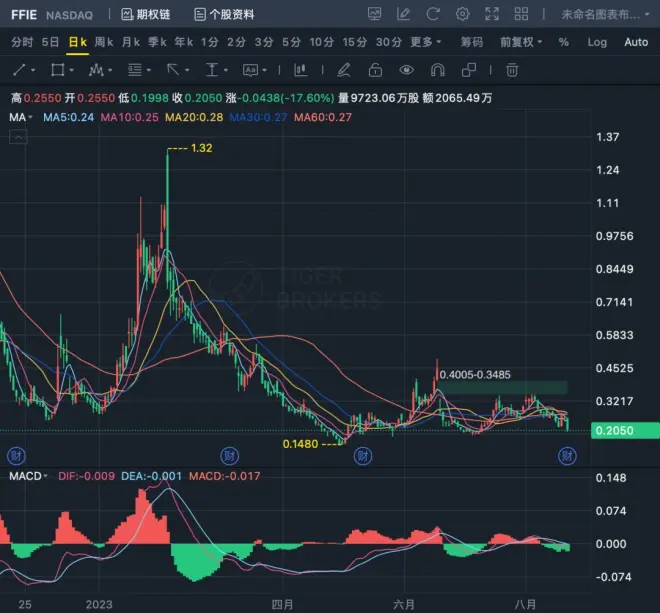660x613 pixels.
Task: Click the 财 earnings marker near April
Action: [x=229, y=455]
